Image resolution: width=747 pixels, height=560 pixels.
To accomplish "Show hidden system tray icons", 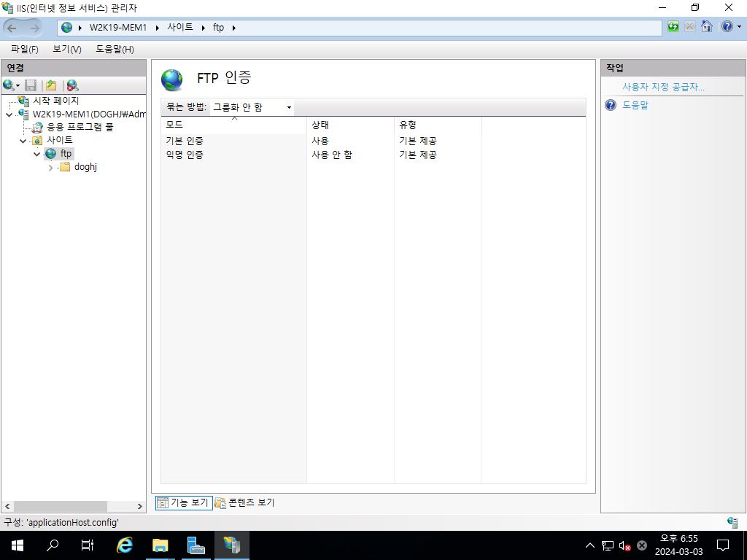I will (x=589, y=545).
